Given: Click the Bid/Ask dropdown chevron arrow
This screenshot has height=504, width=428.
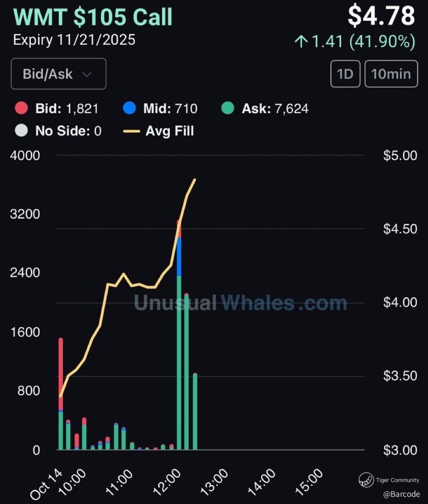Looking at the screenshot, I should [87, 74].
